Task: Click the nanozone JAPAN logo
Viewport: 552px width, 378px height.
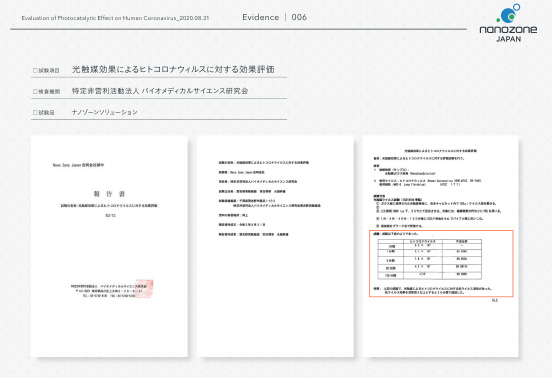Action: coord(508,23)
